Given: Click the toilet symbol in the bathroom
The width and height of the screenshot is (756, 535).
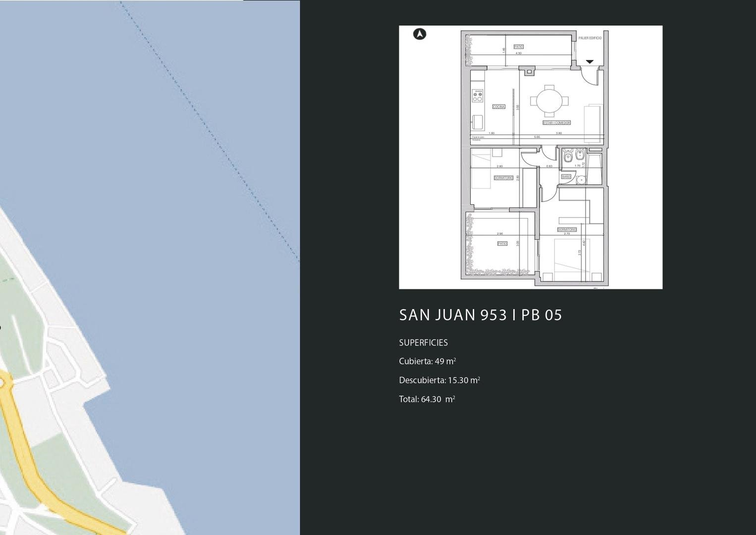Looking at the screenshot, I should 568,157.
